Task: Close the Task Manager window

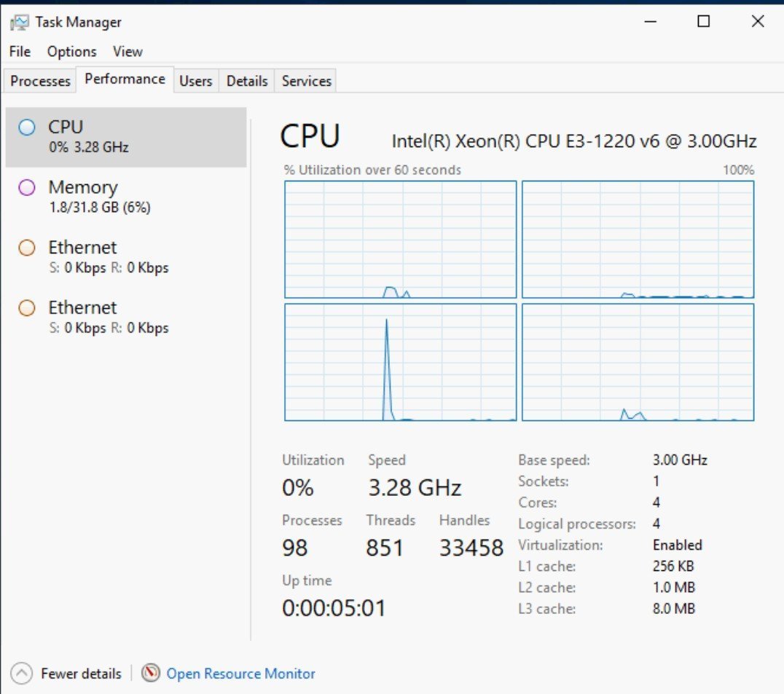Action: click(758, 22)
